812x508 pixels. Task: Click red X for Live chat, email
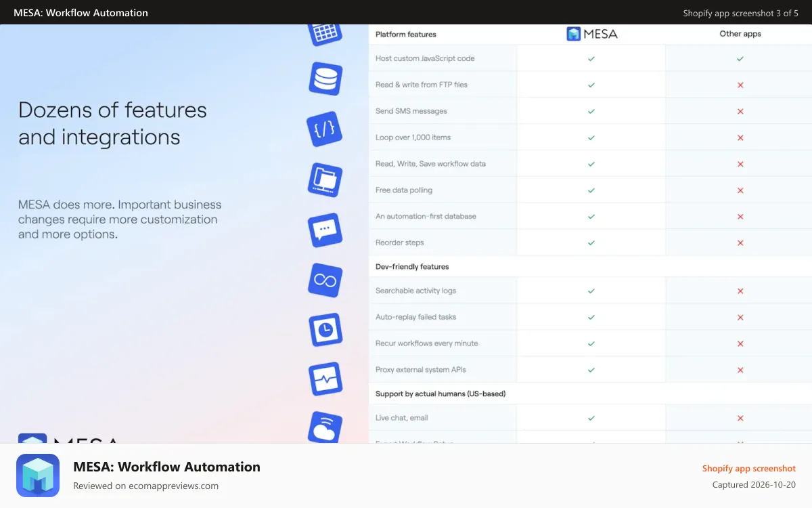(740, 418)
